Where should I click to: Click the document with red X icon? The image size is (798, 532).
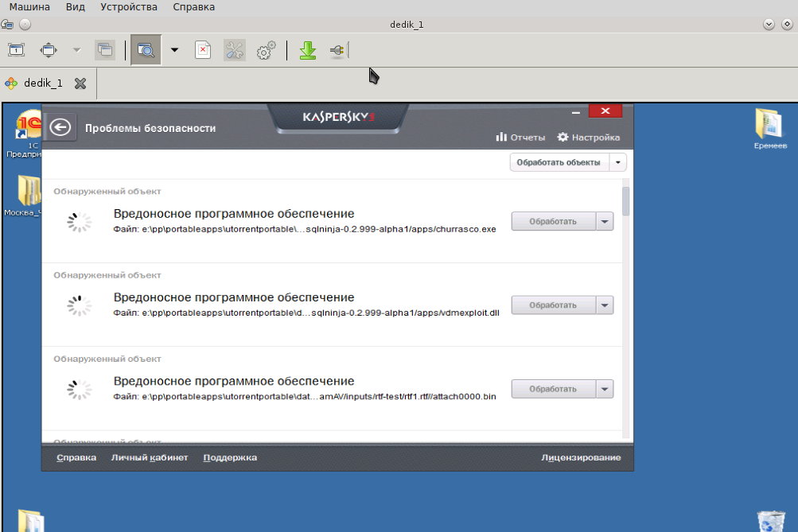[x=203, y=50]
